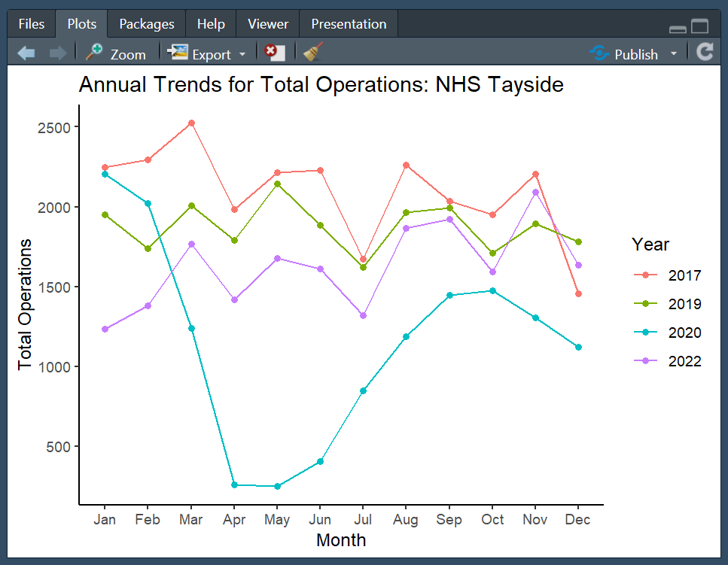The height and width of the screenshot is (565, 728).
Task: Refresh the current plot
Action: click(705, 52)
